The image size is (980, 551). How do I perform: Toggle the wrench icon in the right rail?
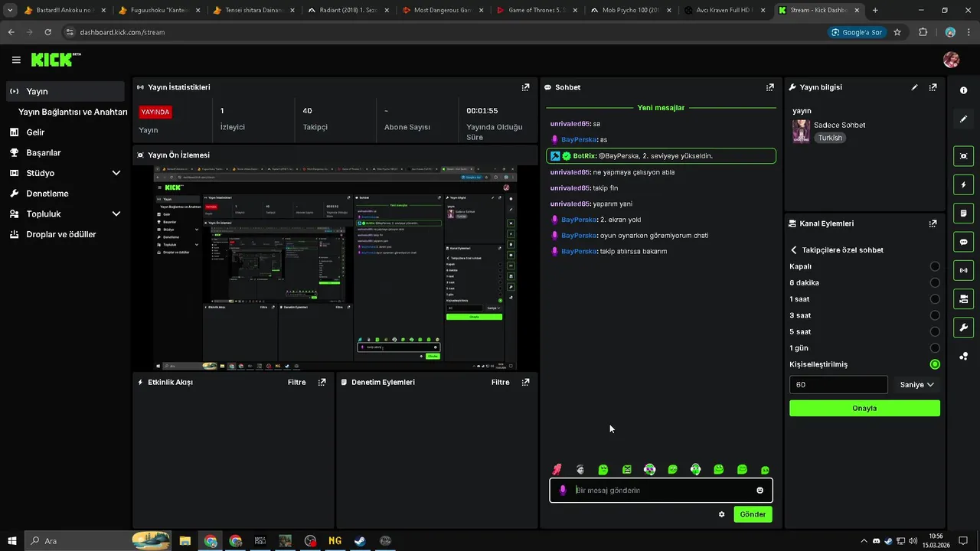click(x=963, y=328)
